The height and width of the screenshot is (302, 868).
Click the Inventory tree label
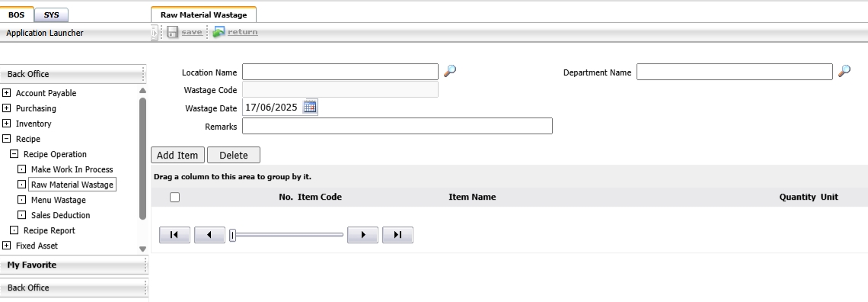click(34, 124)
